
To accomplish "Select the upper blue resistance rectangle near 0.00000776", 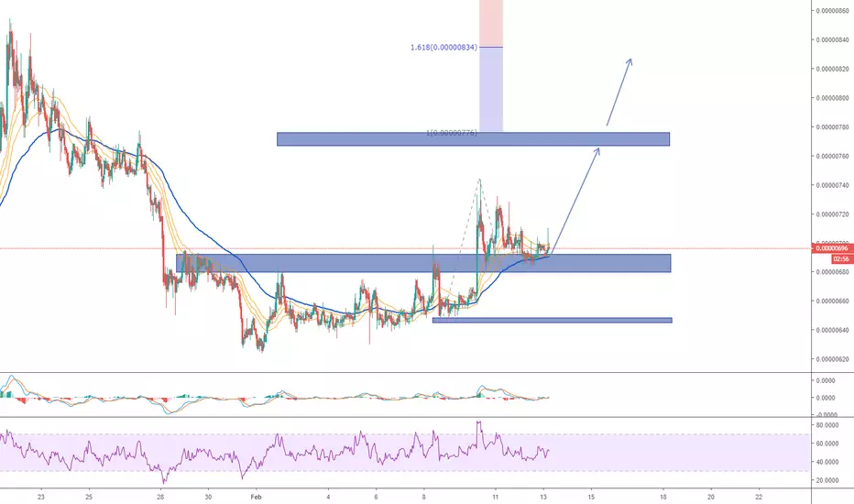I will (474, 139).
